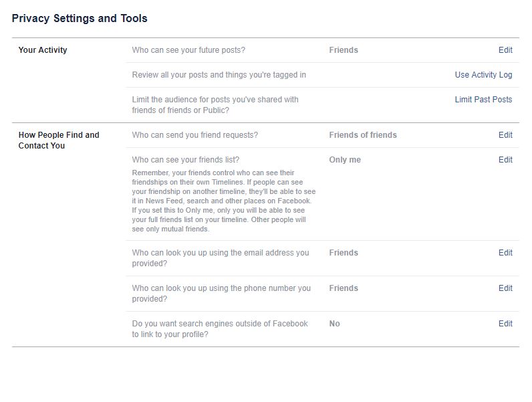Viewport: 532px width, 402px height.
Task: Open the Use Activity Log link
Action: pyautogui.click(x=483, y=75)
